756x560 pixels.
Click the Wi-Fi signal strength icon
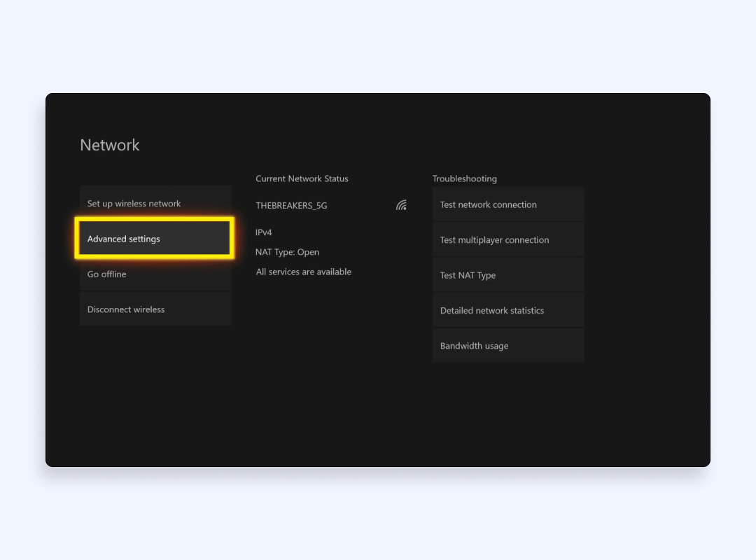tap(401, 205)
